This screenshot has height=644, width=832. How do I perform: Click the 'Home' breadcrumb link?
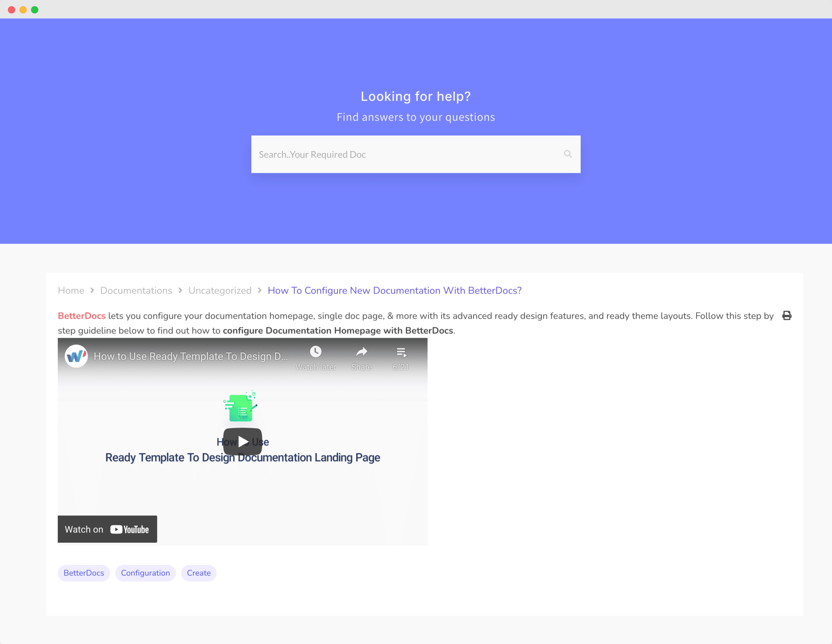70,290
